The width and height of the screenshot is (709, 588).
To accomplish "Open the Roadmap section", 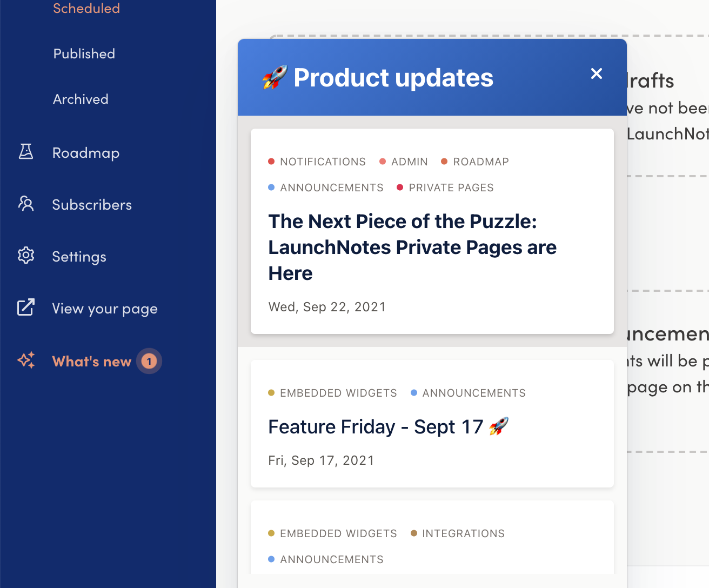I will point(86,153).
